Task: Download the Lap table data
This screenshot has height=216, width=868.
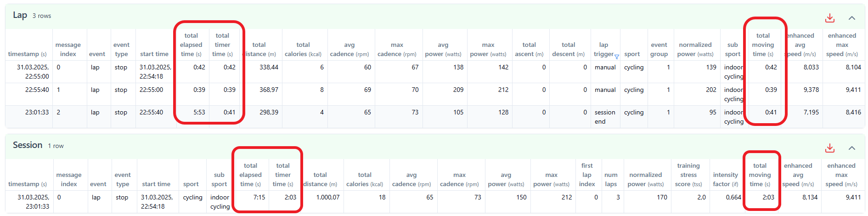Action: (829, 18)
